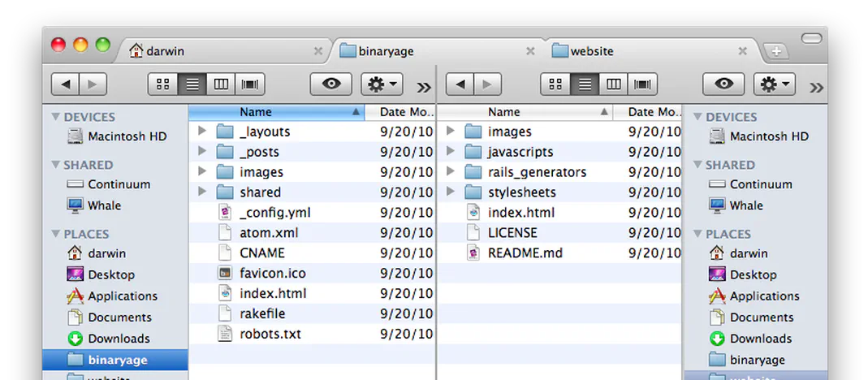Click the toolbar pill button at top right
Screen dimensions: 868x380
(811, 37)
